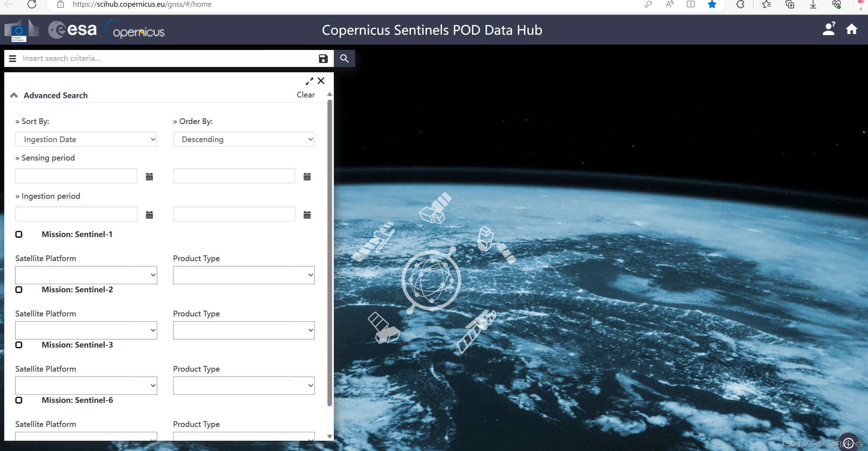The height and width of the screenshot is (451, 868).
Task: Click Ingestion period start date field
Action: [x=76, y=214]
